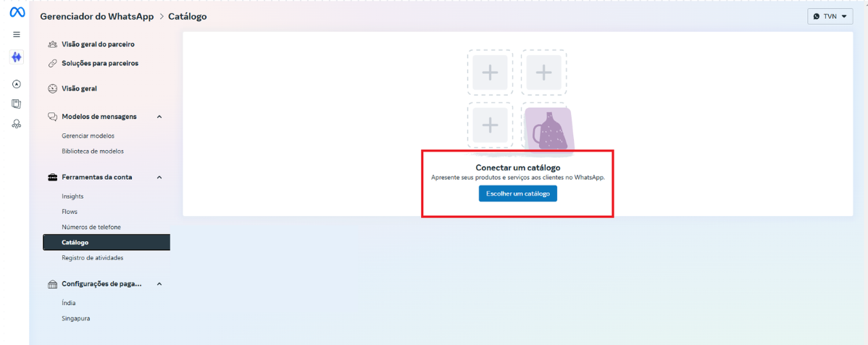Open Biblioteca de modelos

point(93,151)
